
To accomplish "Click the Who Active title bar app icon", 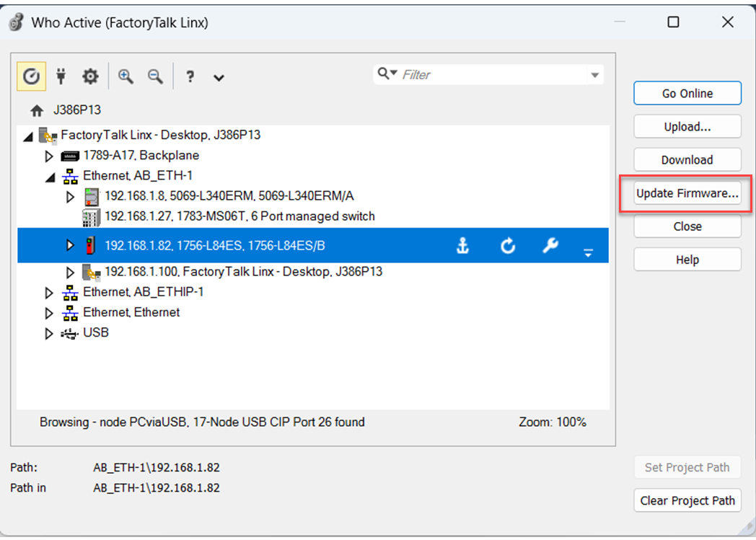I will tap(17, 22).
